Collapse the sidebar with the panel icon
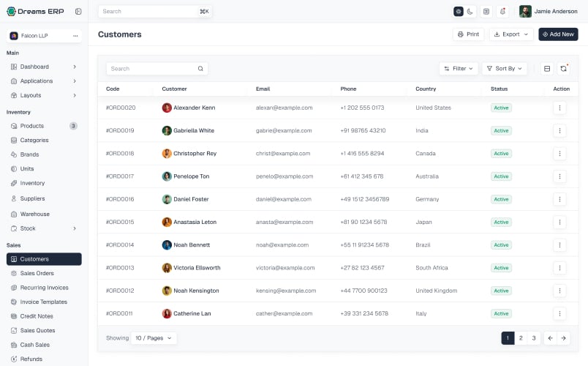588x366 pixels. [78, 11]
